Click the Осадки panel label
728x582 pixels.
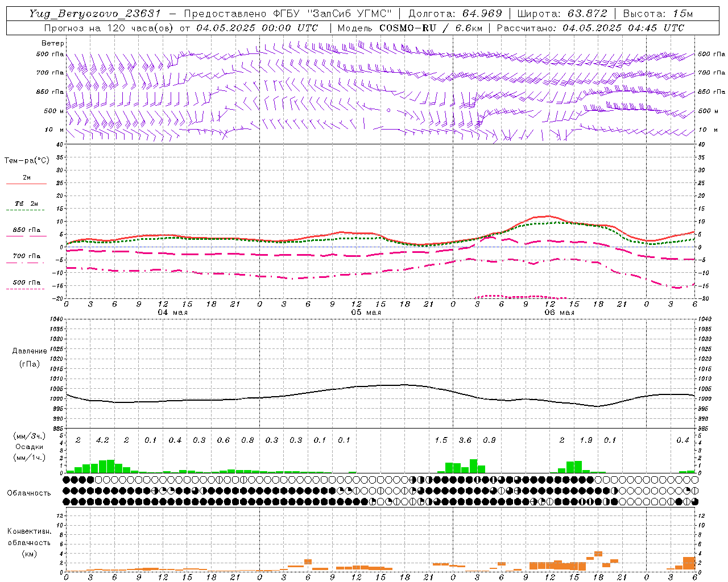[x=30, y=447]
